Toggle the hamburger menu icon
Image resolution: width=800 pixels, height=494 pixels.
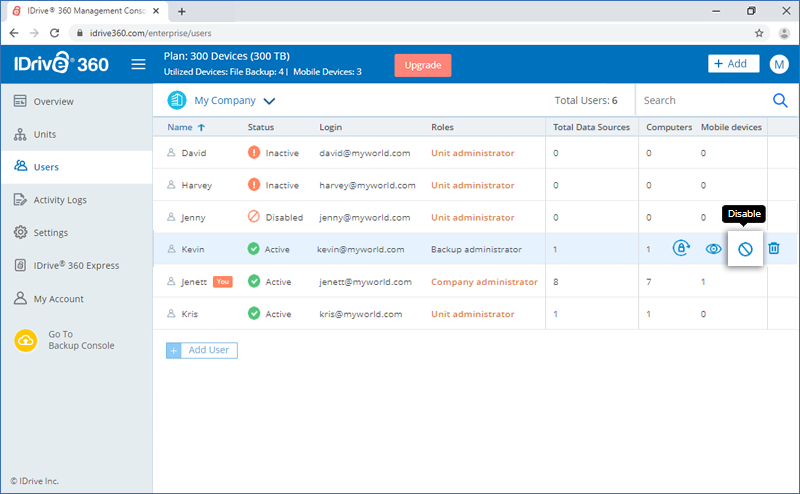click(138, 64)
